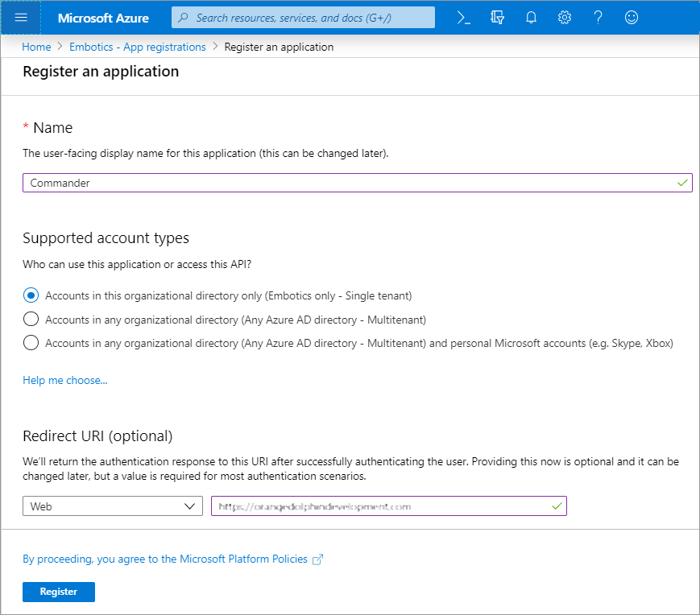Launch Cloud Shell from the top bar

click(x=463, y=18)
